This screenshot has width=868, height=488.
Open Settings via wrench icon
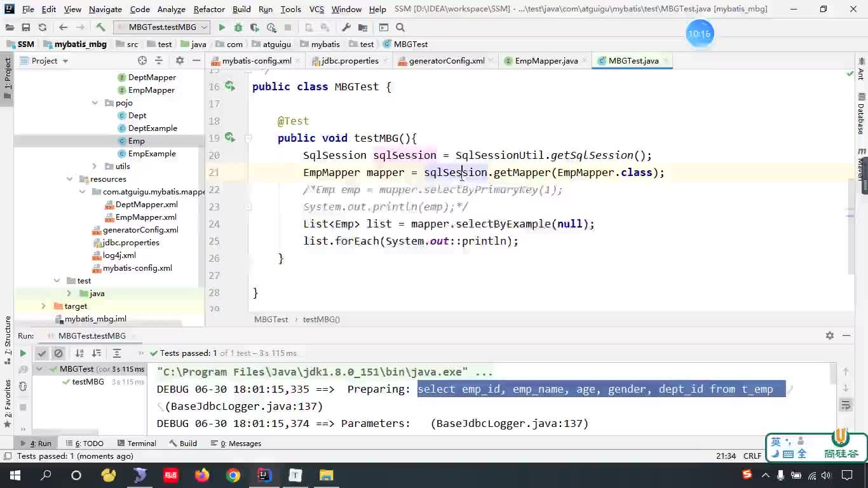tap(346, 27)
